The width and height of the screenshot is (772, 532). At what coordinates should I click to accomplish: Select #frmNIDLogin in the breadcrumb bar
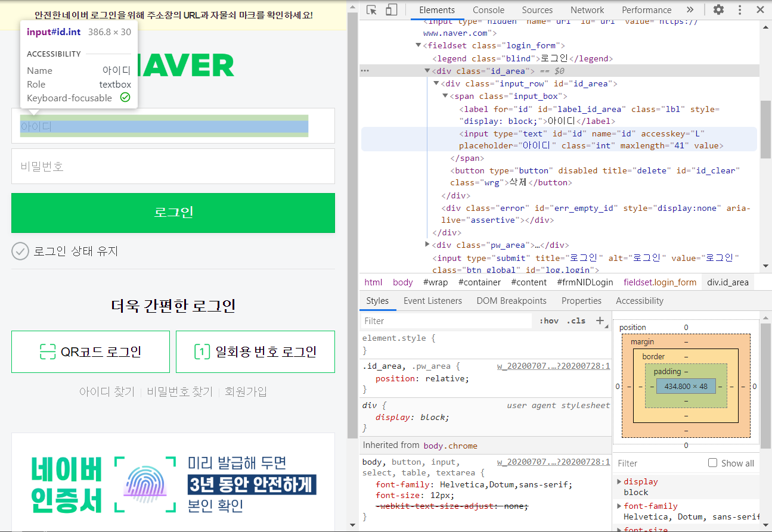(x=585, y=282)
